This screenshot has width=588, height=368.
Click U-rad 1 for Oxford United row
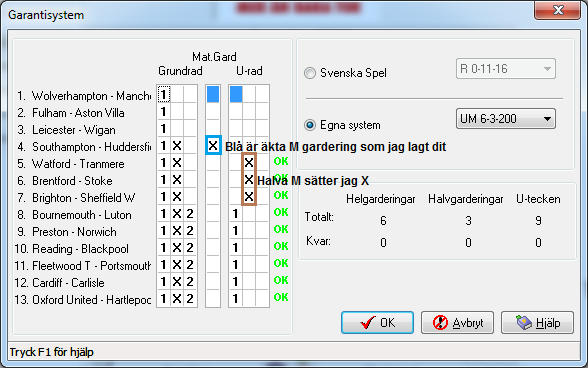pyautogui.click(x=236, y=299)
